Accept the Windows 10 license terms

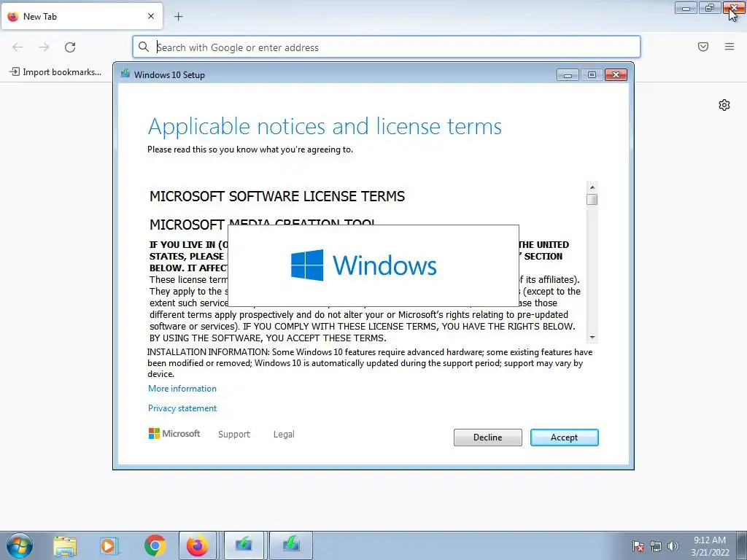point(564,437)
